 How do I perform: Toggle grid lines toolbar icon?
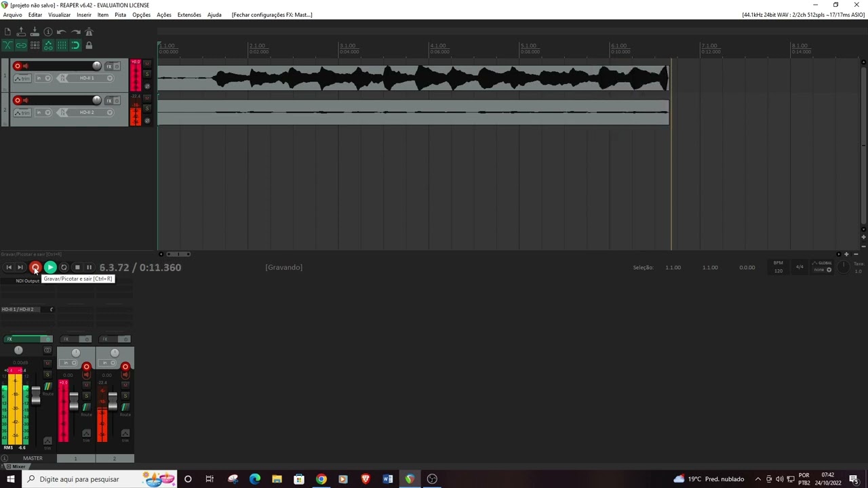[x=62, y=45]
